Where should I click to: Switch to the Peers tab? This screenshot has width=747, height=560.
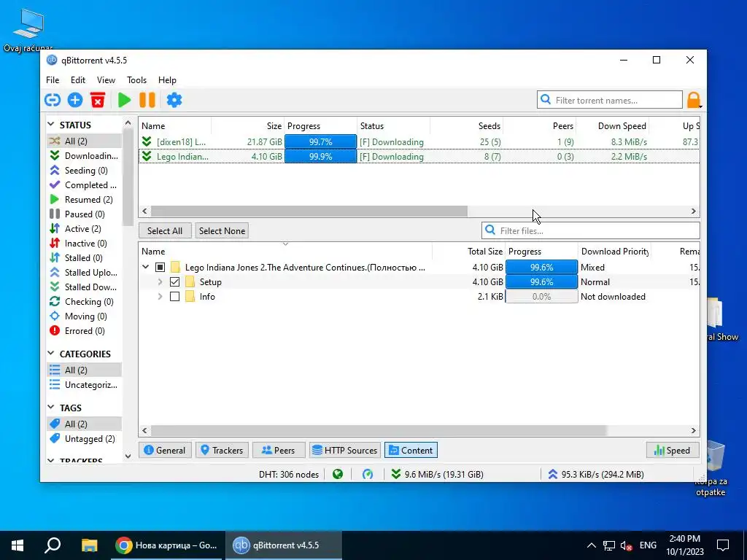279,451
